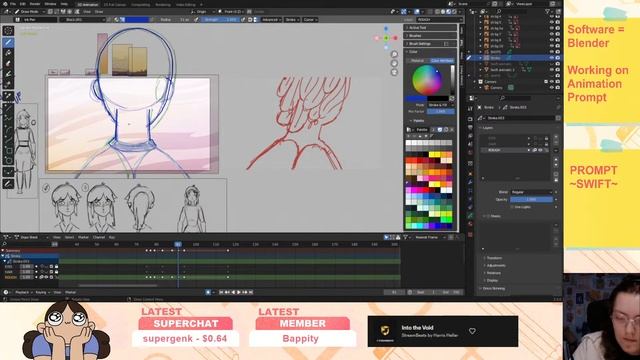Open the Blend mode dropdown
Screen dimensions: 640x360
pos(531,192)
